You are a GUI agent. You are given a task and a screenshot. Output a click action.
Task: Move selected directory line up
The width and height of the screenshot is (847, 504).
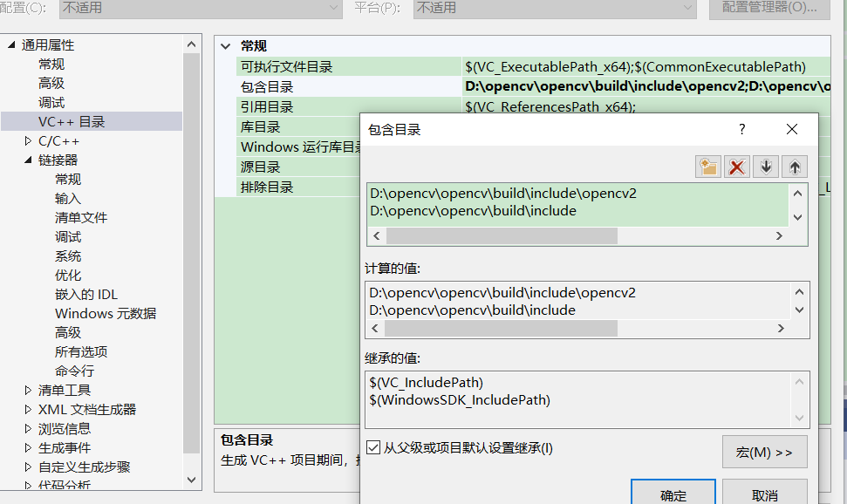(x=794, y=167)
